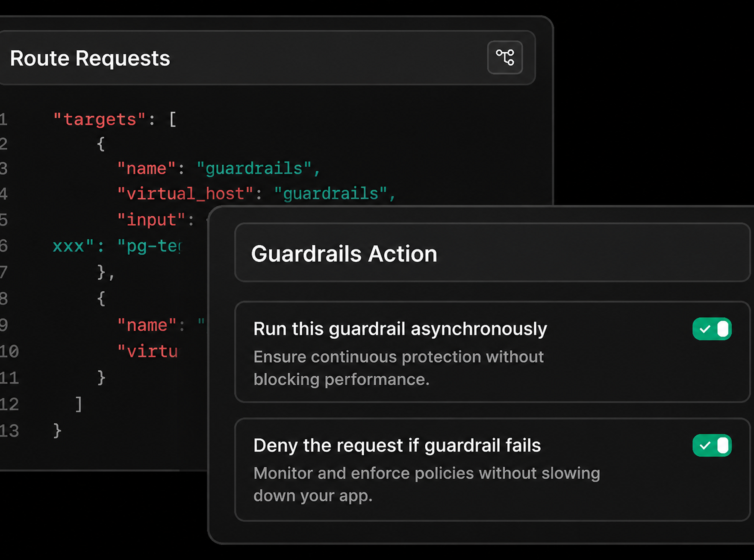The width and height of the screenshot is (754, 560).
Task: Select "guardrails" value of virtual_host
Action: 330,194
